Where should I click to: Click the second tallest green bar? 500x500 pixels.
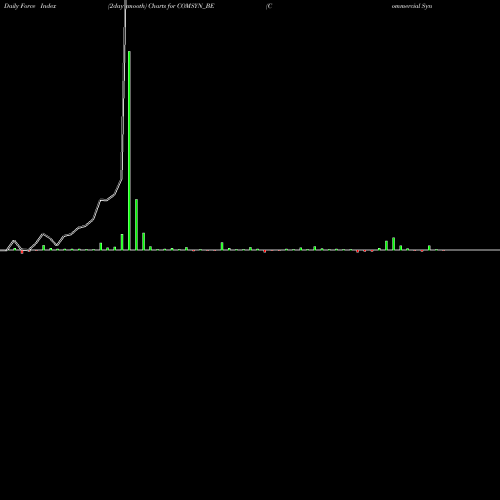click(x=136, y=224)
